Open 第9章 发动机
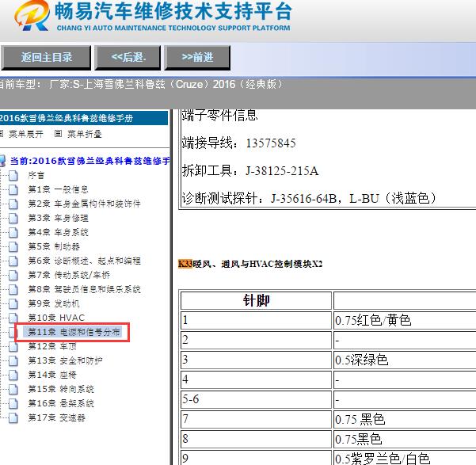476x465 pixels. point(54,303)
